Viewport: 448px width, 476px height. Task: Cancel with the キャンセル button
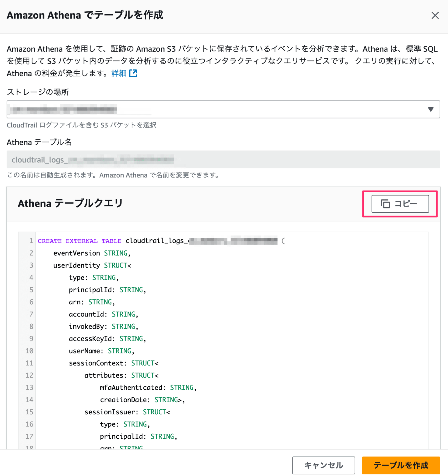(x=323, y=465)
